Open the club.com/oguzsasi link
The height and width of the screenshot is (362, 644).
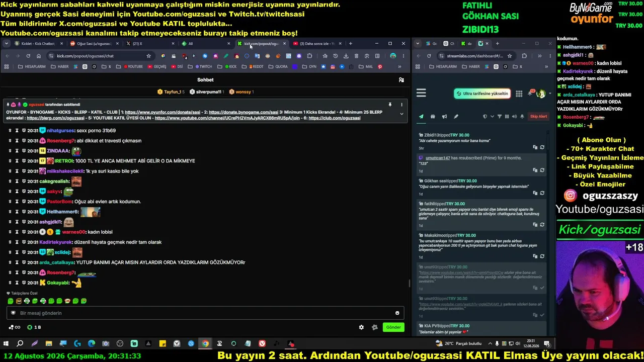335,118
